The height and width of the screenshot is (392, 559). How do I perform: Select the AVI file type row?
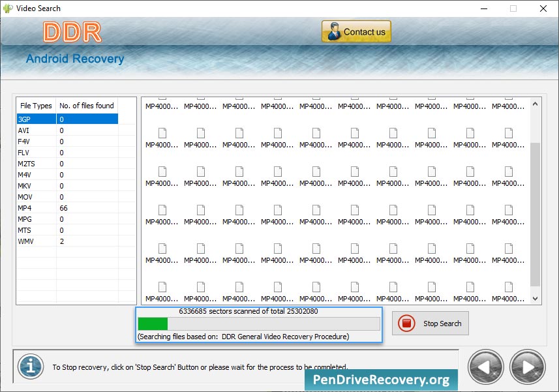tap(67, 130)
